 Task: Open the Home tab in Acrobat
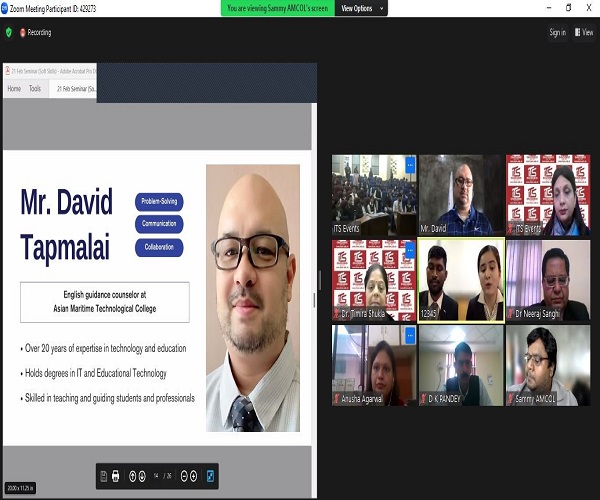click(14, 89)
